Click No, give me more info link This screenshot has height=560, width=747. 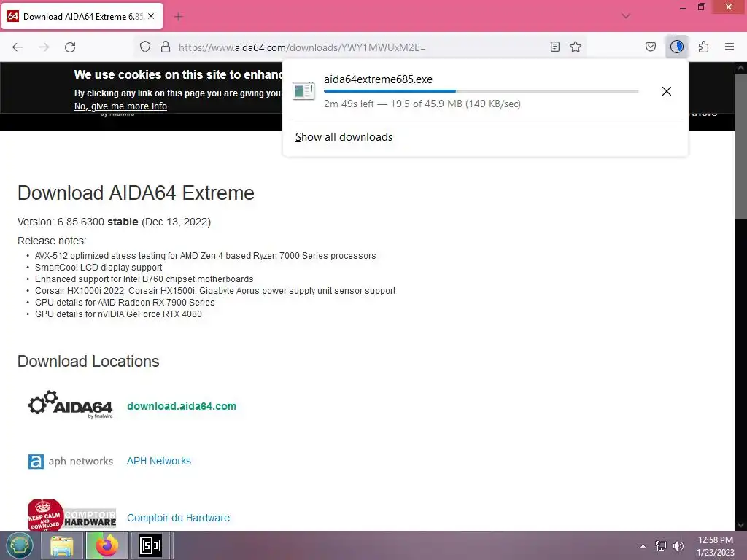pos(120,106)
